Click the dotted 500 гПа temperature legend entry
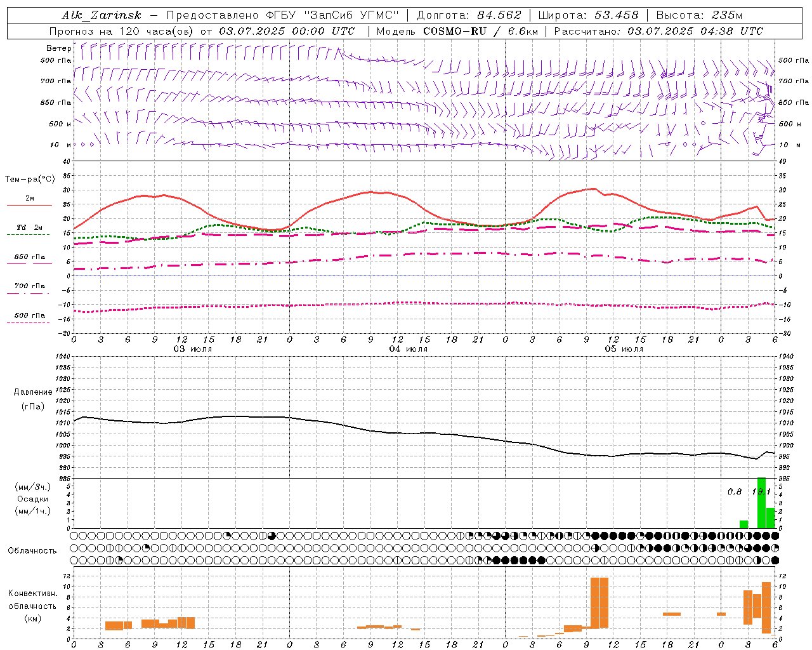812x650 pixels. tap(30, 318)
